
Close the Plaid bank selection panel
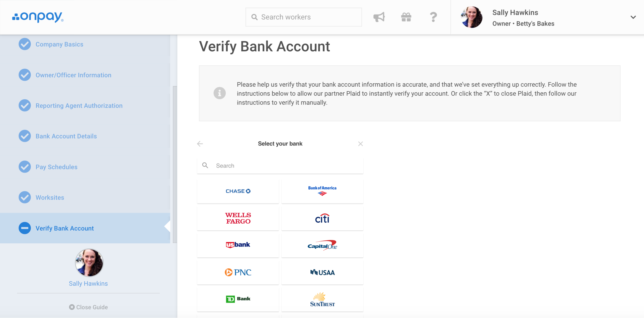tap(360, 144)
